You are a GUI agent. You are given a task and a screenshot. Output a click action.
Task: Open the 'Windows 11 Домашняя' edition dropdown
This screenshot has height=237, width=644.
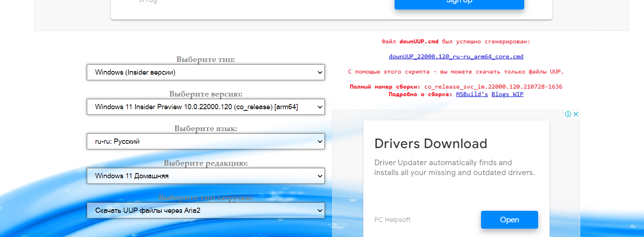click(205, 176)
